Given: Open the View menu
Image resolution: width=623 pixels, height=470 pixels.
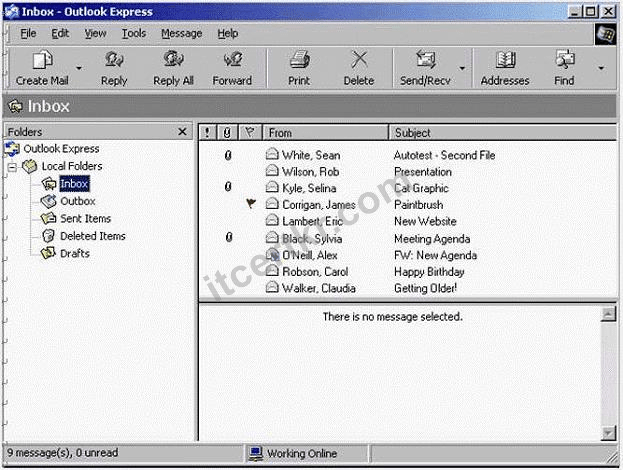Looking at the screenshot, I should coord(95,33).
